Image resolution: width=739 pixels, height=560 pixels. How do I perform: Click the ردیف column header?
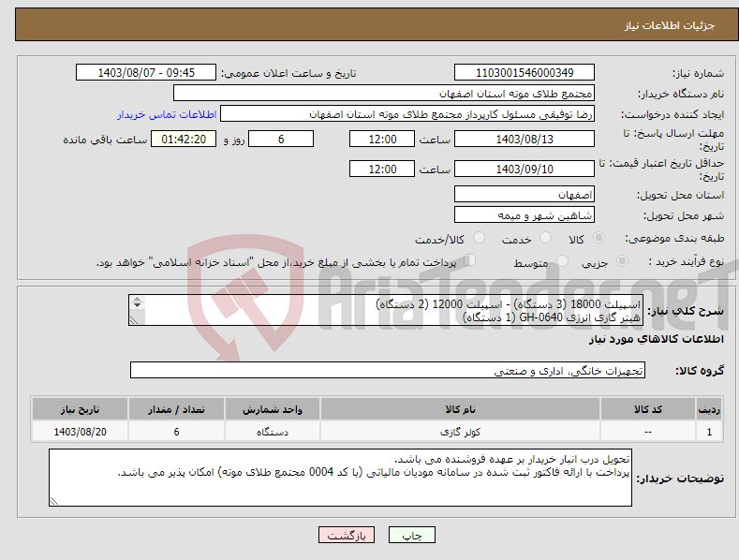[x=709, y=409]
